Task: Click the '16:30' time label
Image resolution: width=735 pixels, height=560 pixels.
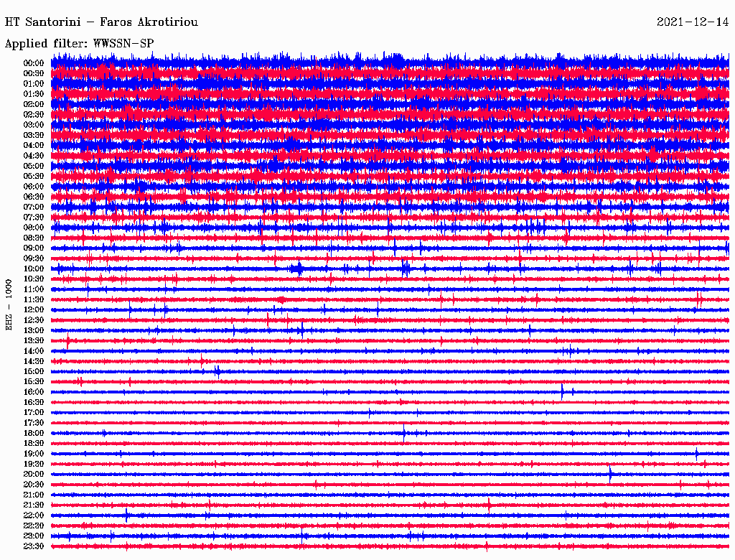Action: point(34,403)
